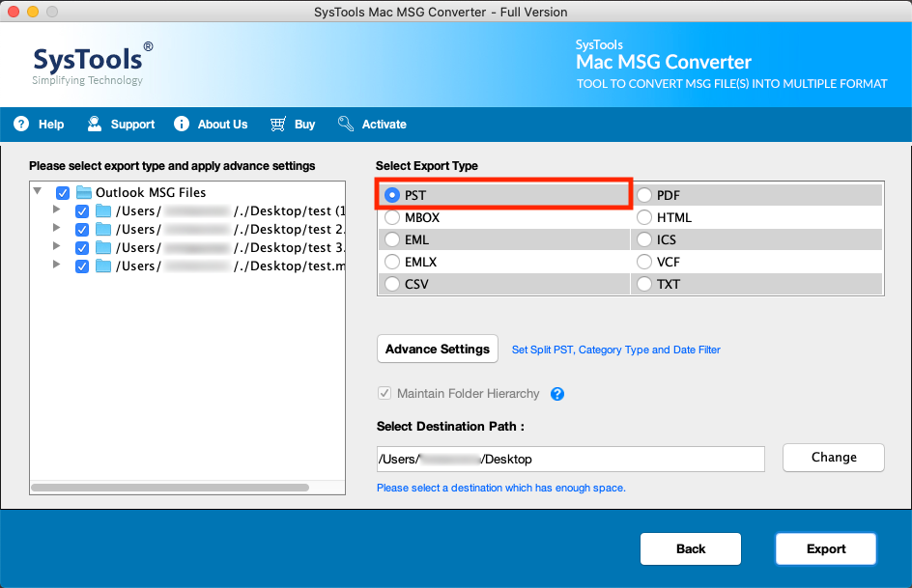Click the Export button

(826, 548)
